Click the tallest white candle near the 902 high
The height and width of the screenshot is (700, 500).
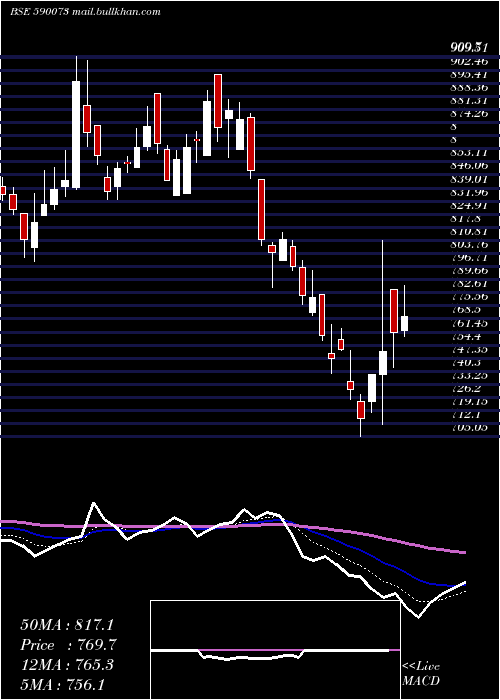(76, 134)
